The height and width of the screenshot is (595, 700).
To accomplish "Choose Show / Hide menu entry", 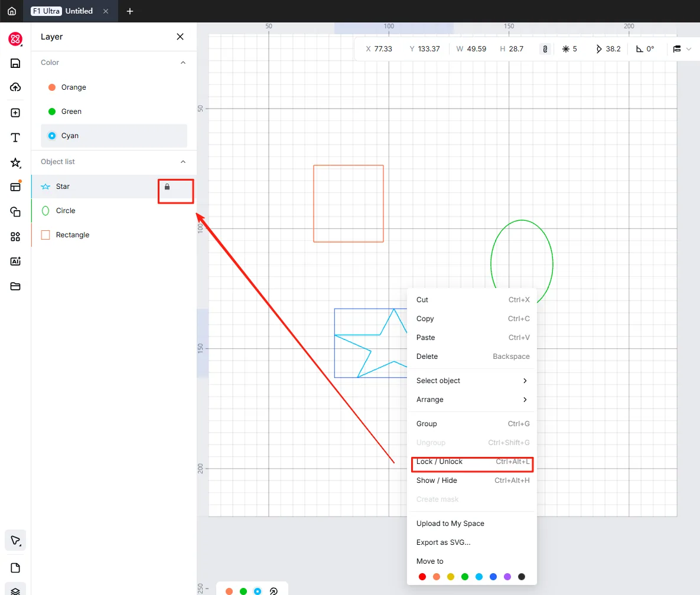I will click(473, 480).
